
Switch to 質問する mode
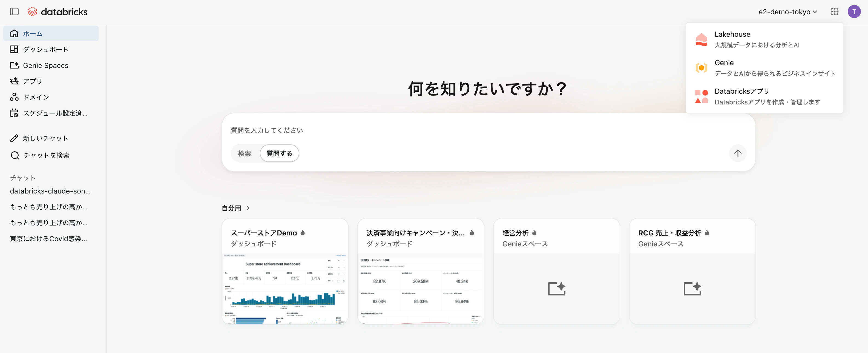click(279, 153)
